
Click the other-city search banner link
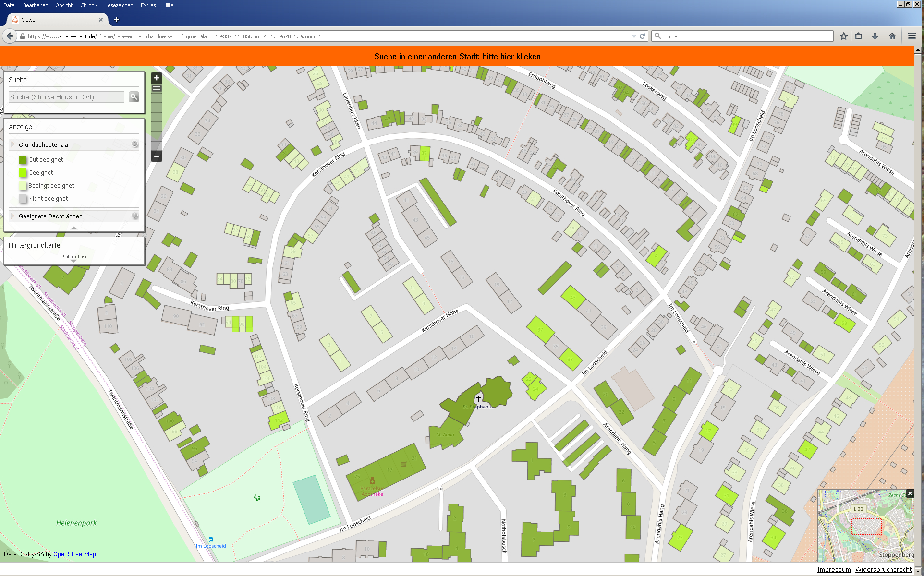coord(457,57)
